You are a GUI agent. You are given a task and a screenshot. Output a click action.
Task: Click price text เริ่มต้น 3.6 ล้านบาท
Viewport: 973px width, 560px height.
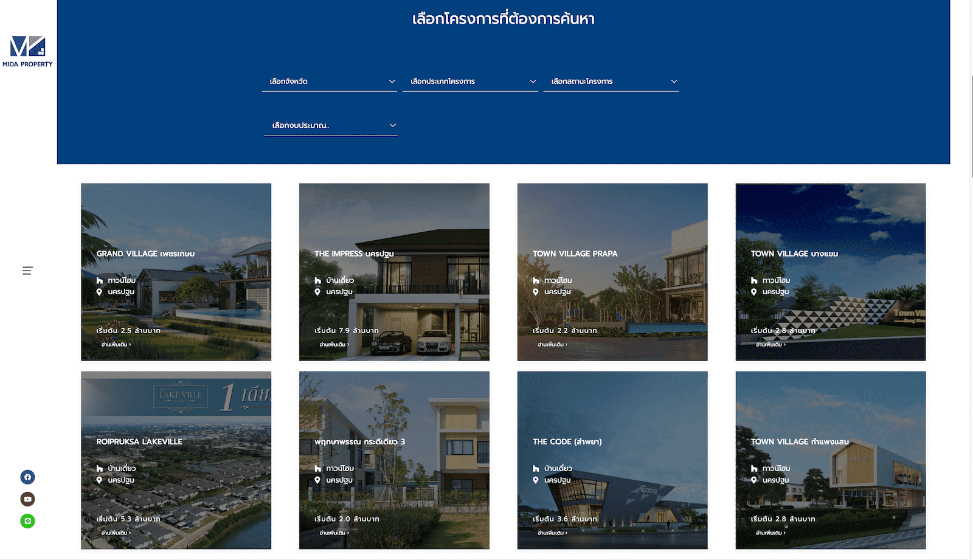[x=565, y=519]
